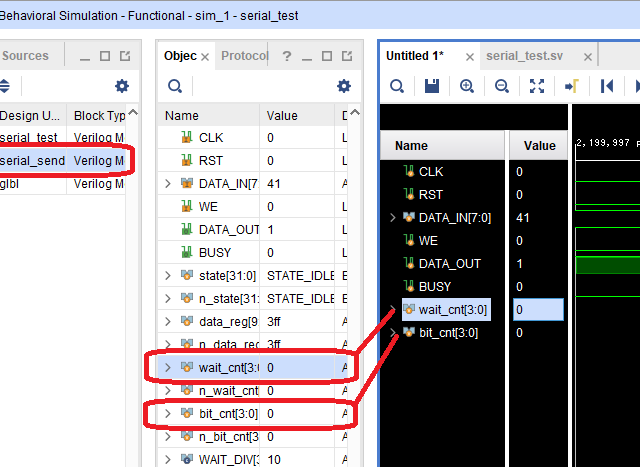Select the serial_send design unit row
This screenshot has width=640, height=467.
coord(60,160)
